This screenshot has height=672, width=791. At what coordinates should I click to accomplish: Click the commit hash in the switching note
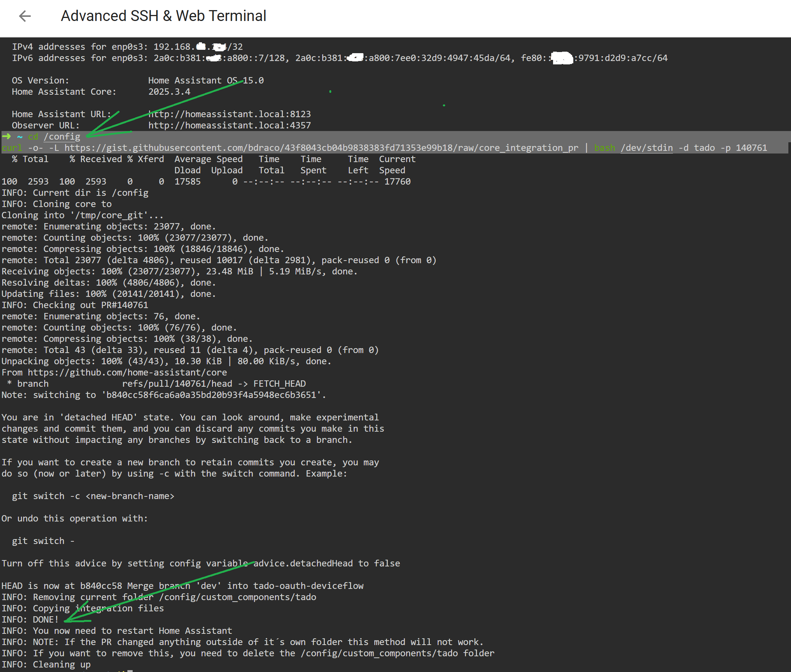coord(211,395)
